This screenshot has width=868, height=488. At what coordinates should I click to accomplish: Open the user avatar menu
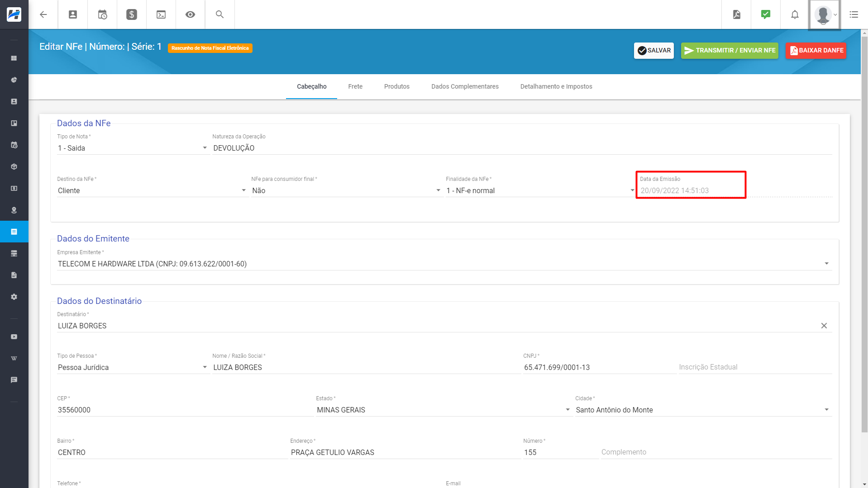point(825,15)
